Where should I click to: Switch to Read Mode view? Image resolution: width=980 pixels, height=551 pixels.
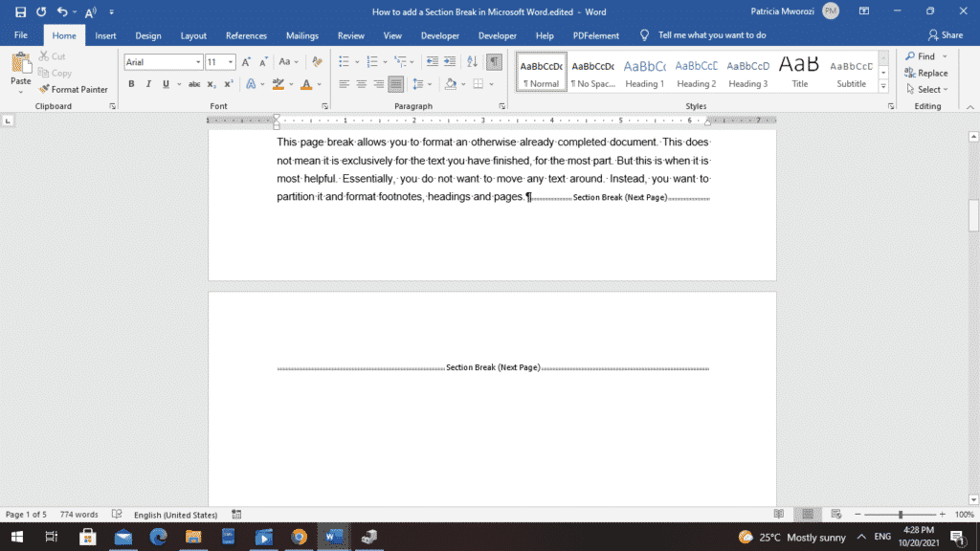pyautogui.click(x=779, y=514)
